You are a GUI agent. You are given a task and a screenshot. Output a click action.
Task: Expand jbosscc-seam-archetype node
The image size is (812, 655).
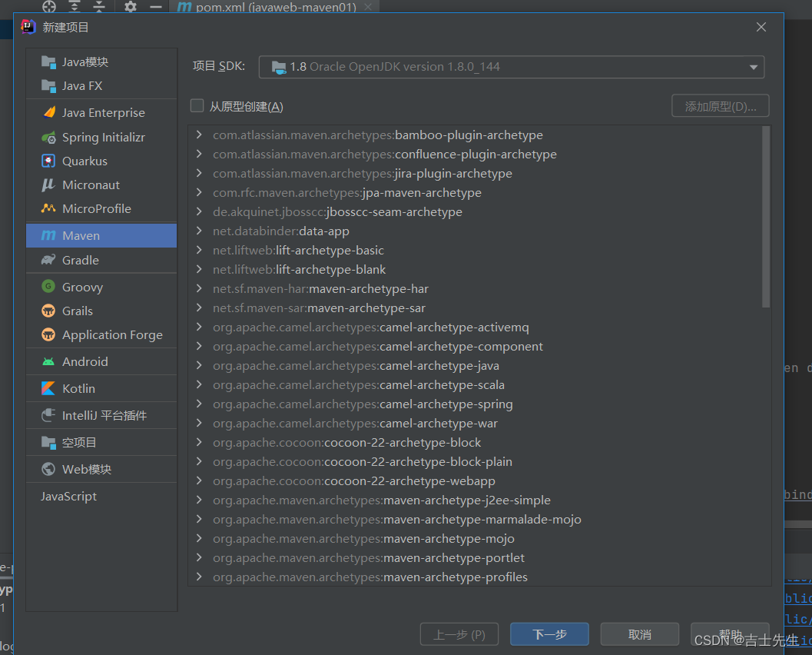coord(200,211)
